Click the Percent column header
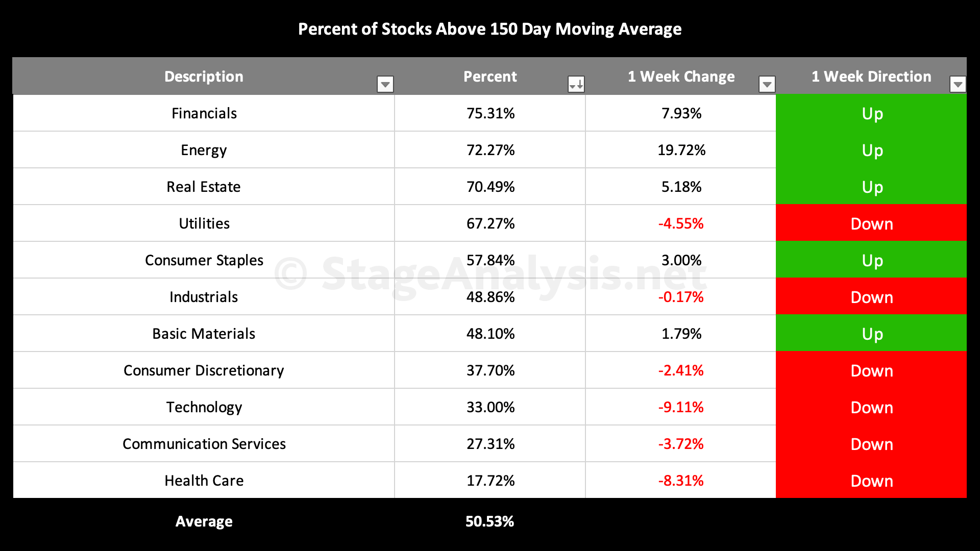This screenshot has height=551, width=980. coord(490,77)
